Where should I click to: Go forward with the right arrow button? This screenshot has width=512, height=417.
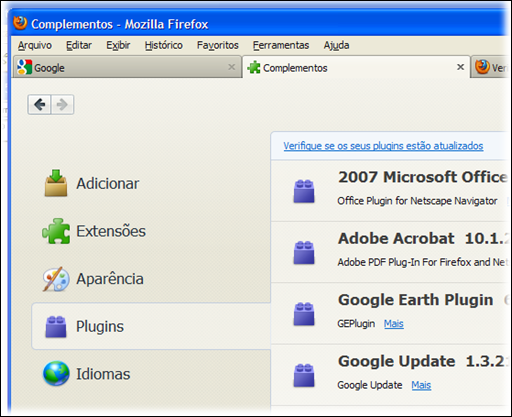(62, 104)
